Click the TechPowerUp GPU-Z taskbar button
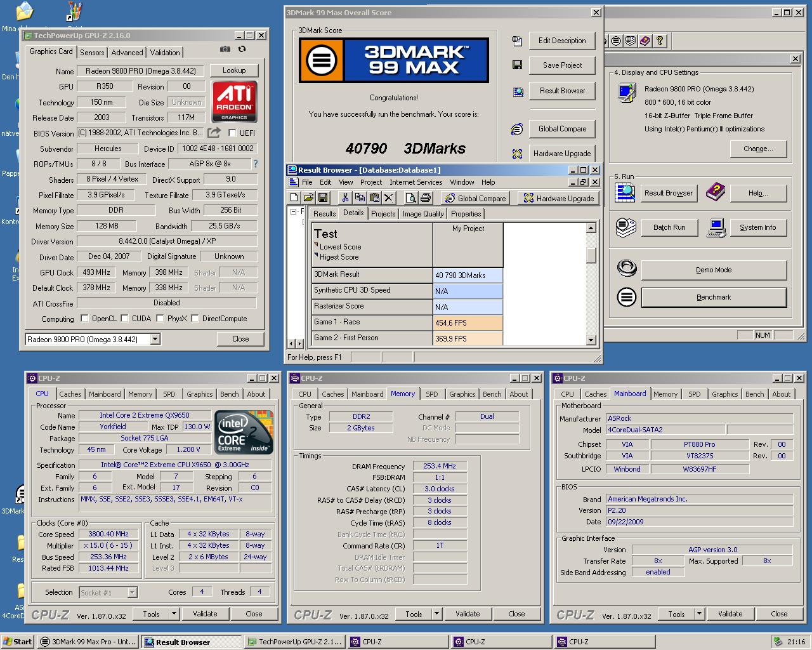 tap(295, 642)
